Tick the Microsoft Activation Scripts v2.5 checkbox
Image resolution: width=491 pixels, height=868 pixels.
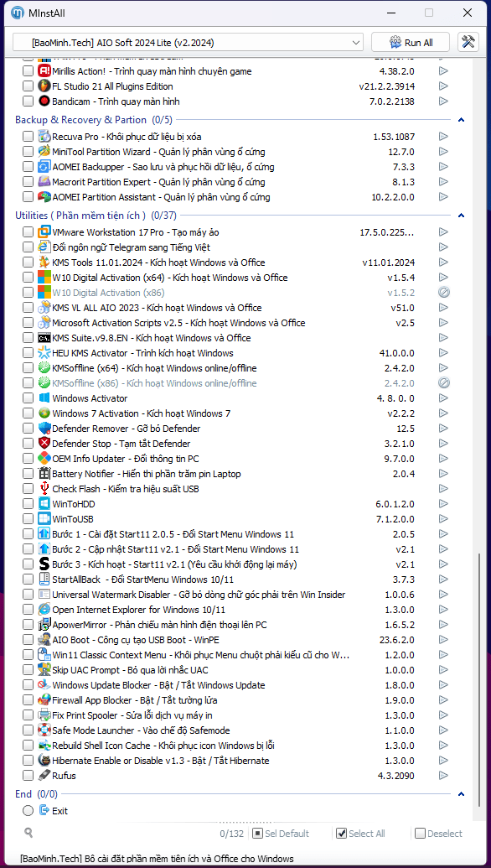tap(28, 323)
